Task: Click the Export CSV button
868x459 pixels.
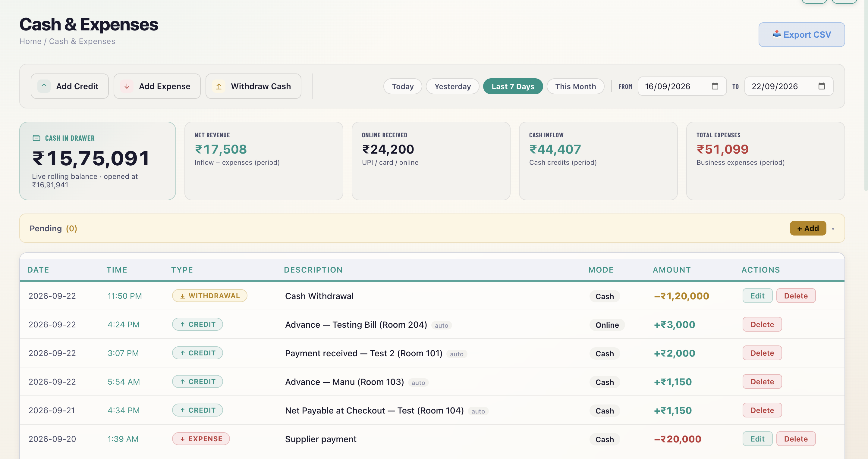Action: click(802, 35)
